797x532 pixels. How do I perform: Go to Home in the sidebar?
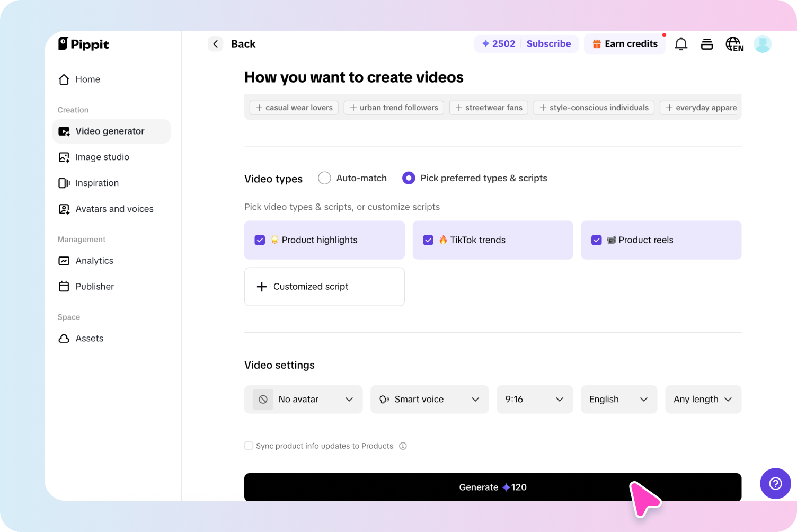tap(87, 79)
